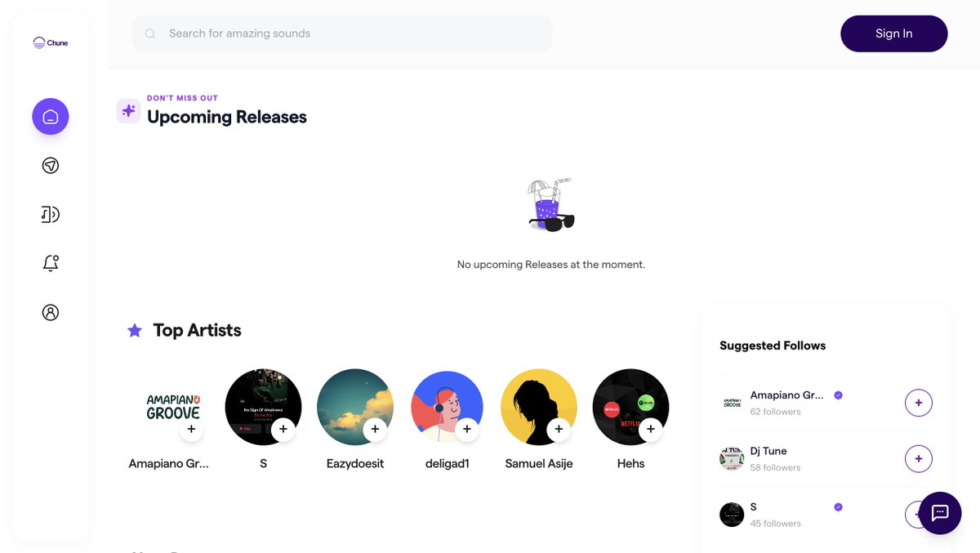Click the Hehs artist name
Viewport: 980px width, 553px height.
click(630, 463)
